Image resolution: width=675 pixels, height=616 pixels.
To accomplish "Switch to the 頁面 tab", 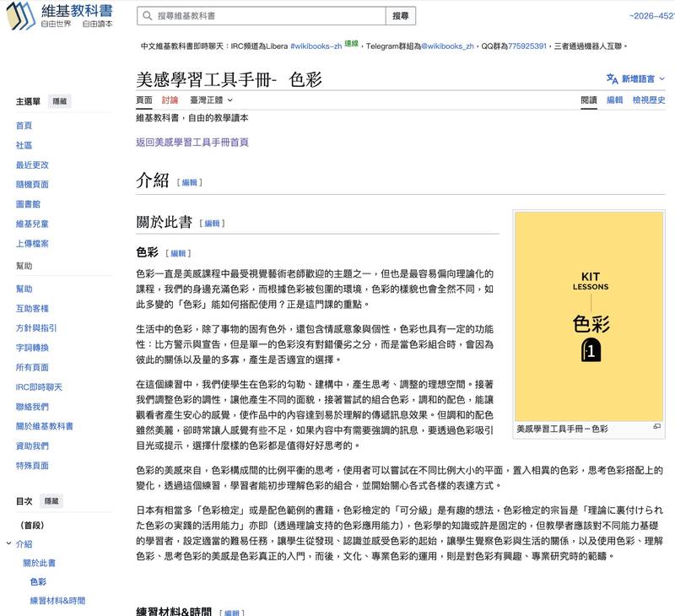I will click(144, 100).
